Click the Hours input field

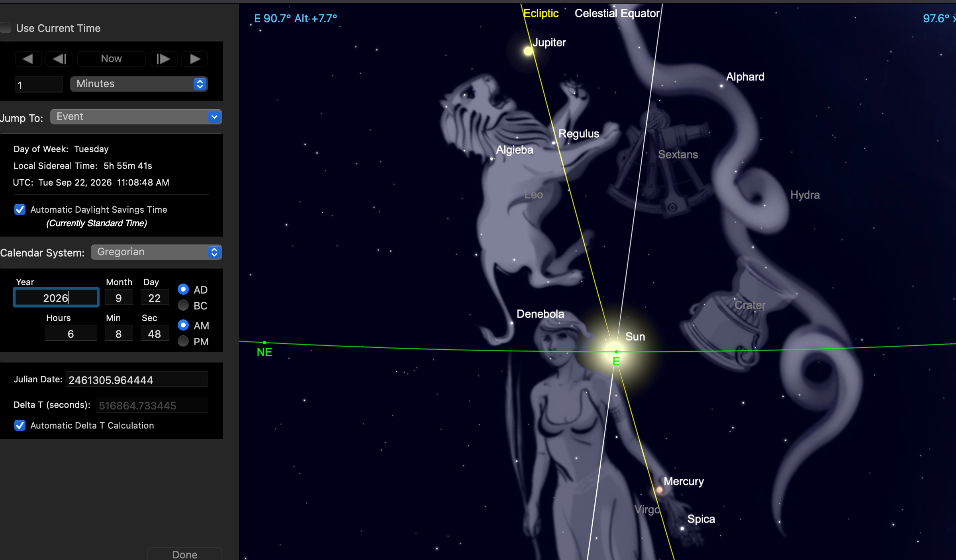click(71, 333)
